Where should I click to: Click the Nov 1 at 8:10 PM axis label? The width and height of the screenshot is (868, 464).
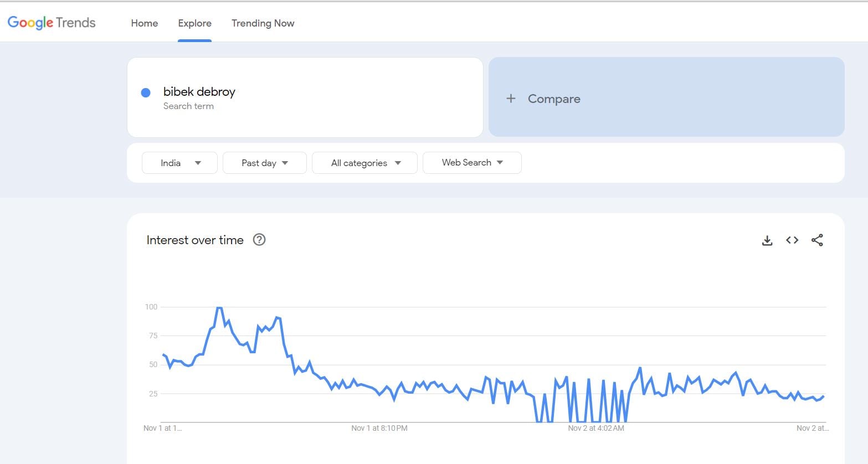[x=379, y=428]
